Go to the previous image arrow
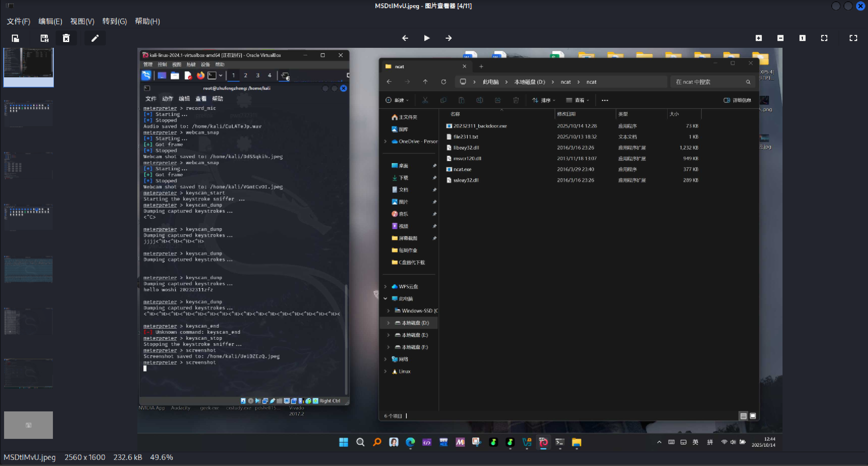Viewport: 868px width, 466px height. [405, 38]
